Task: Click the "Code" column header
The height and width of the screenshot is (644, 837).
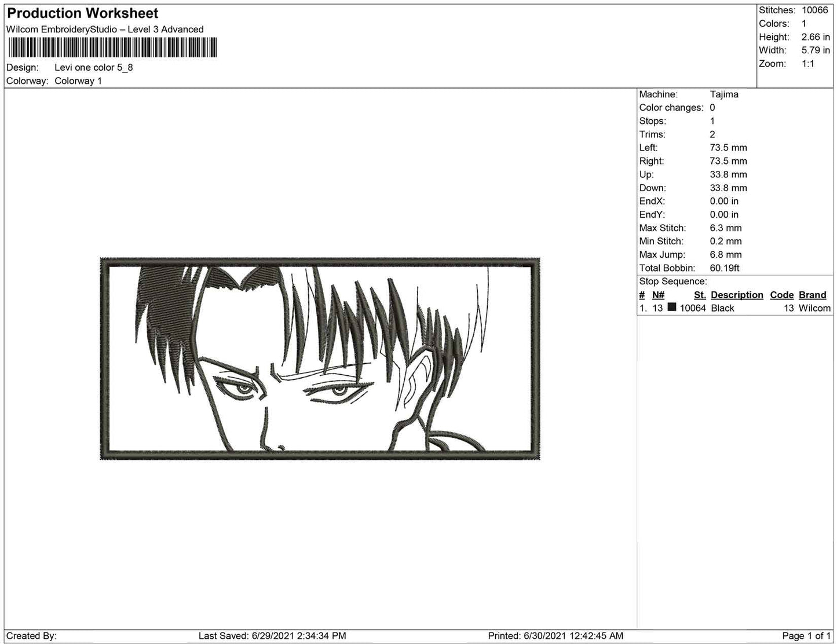Action: (782, 295)
